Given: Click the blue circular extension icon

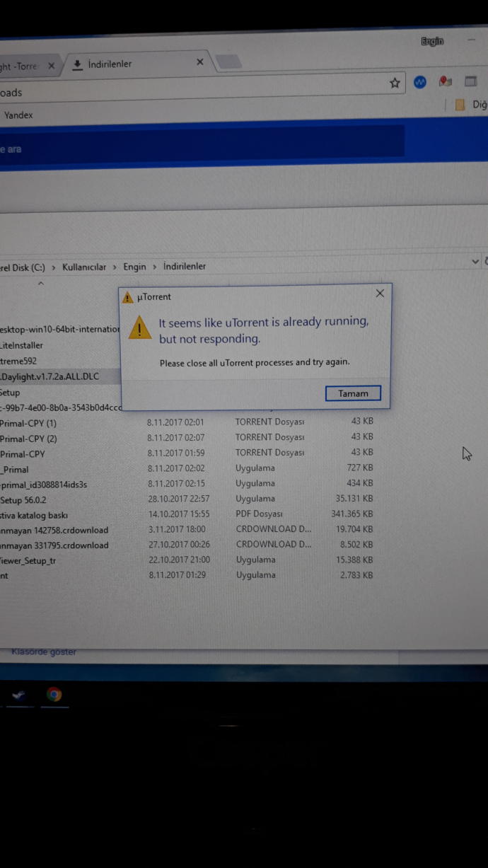Looking at the screenshot, I should (x=420, y=82).
